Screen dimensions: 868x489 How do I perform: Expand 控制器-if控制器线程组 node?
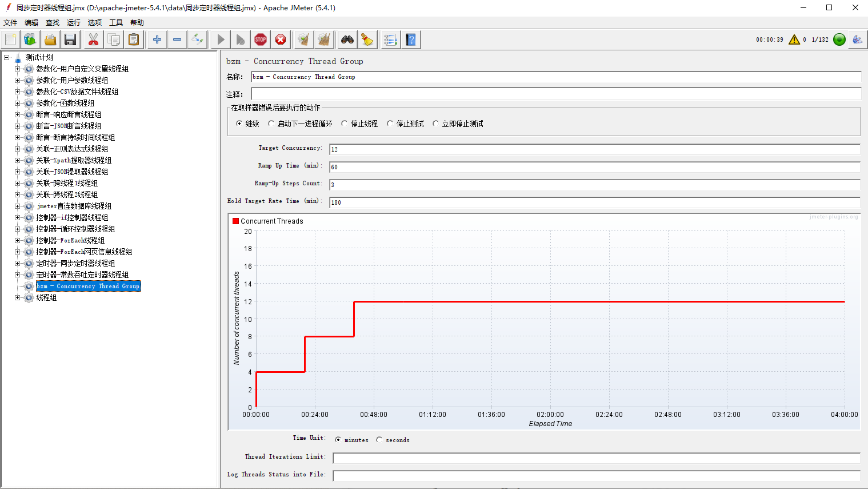[x=18, y=217]
